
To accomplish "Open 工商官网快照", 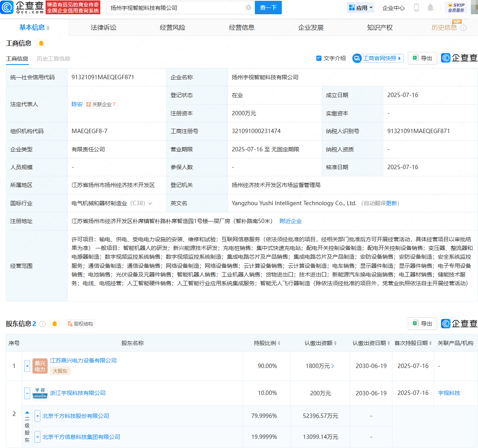I will [378, 58].
